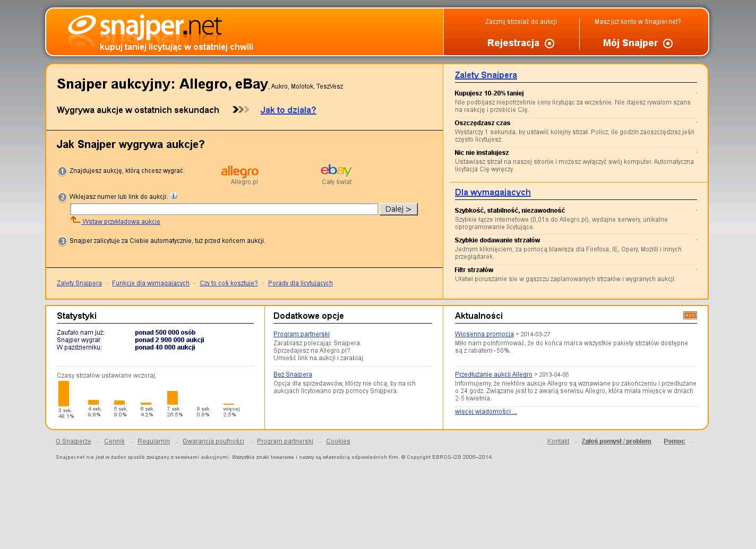Open Pomoc footer link
The height and width of the screenshot is (549, 756).
tap(674, 441)
